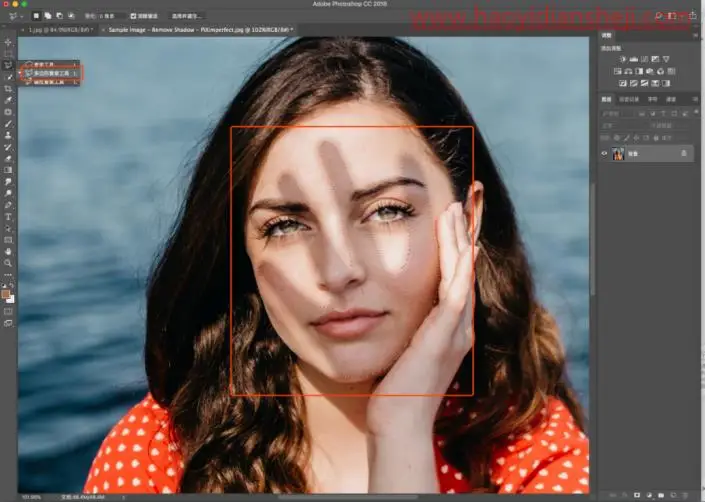Add a Vibrance adjustment
This screenshot has width=705, height=502.
tap(666, 59)
